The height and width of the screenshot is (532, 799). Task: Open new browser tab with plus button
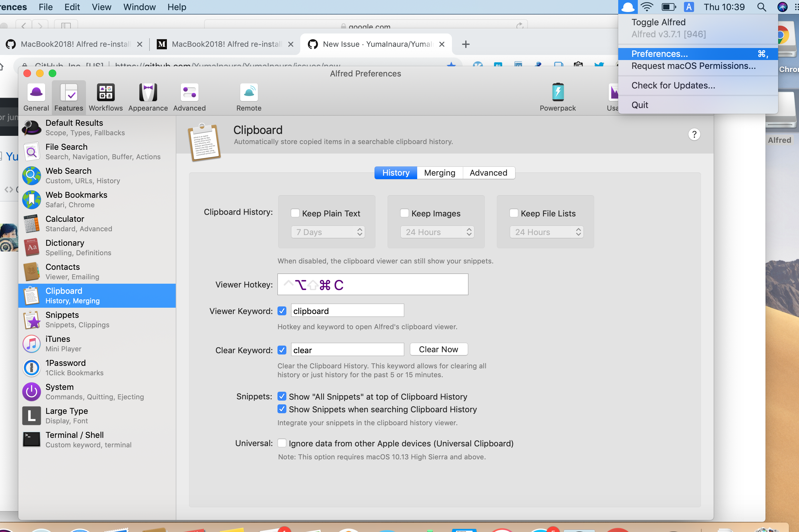point(466,44)
